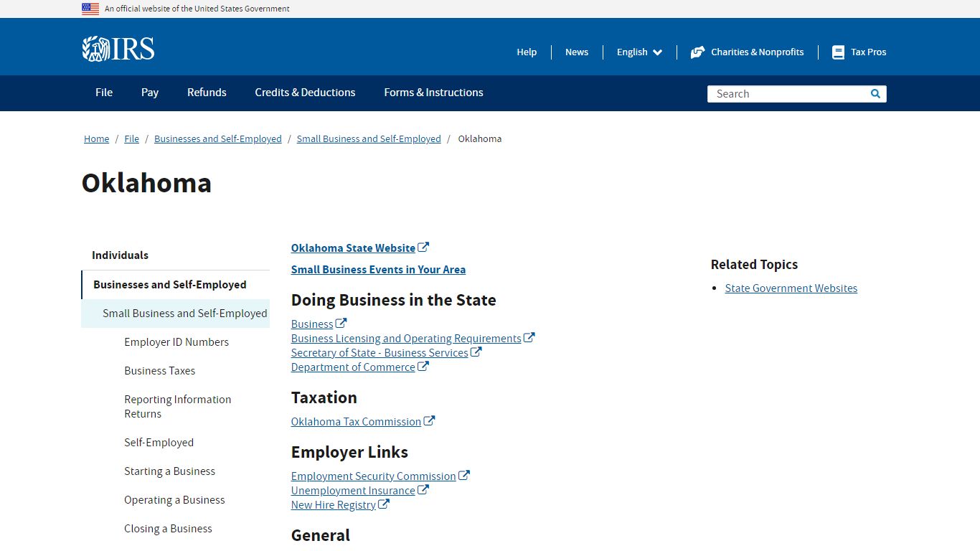Open Reporting Information Returns sidebar item
The width and height of the screenshot is (980, 551).
point(177,407)
